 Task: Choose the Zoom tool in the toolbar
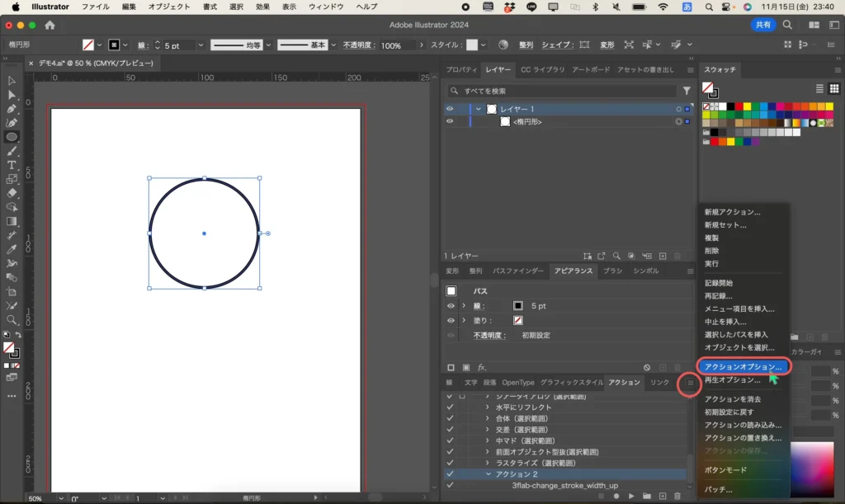click(12, 320)
